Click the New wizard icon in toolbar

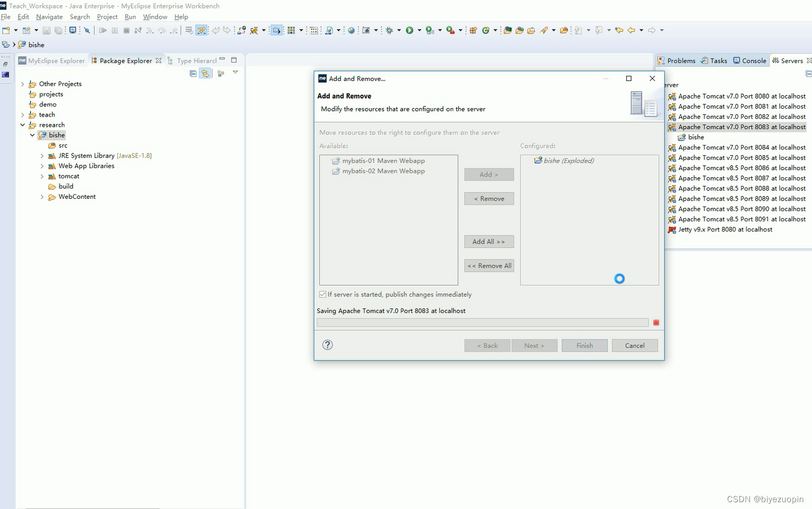(6, 30)
